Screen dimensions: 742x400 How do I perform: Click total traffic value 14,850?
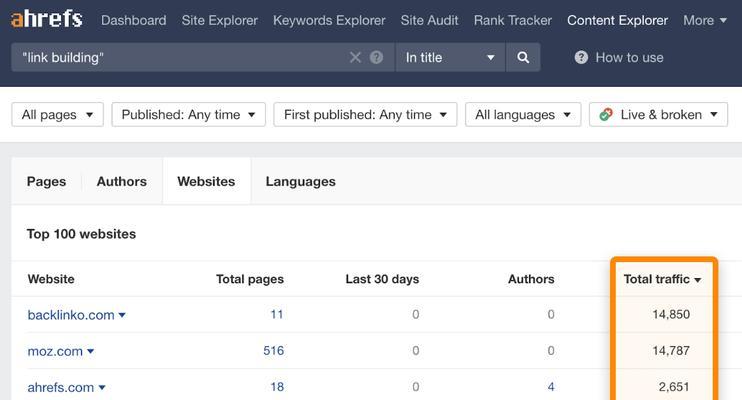coord(671,314)
